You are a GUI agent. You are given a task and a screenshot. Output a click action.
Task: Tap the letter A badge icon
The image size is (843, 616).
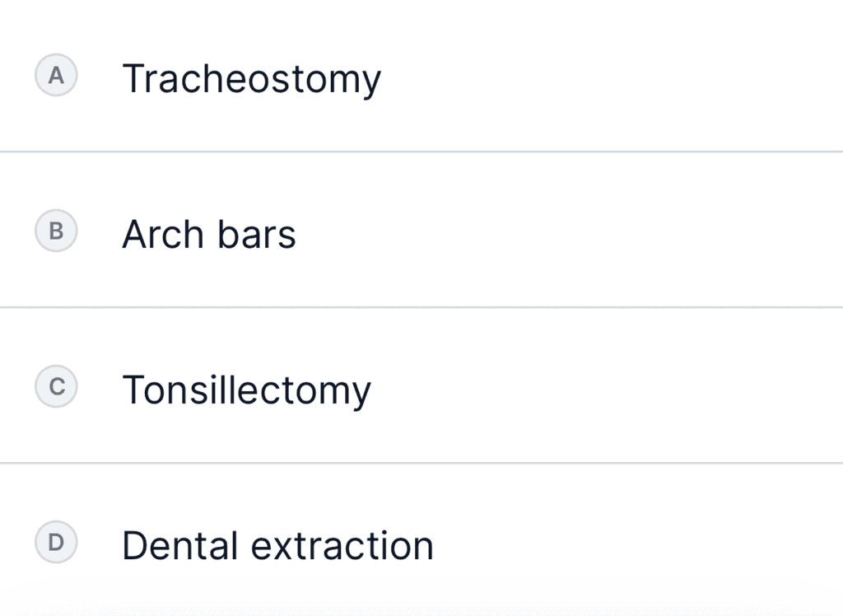(x=56, y=76)
